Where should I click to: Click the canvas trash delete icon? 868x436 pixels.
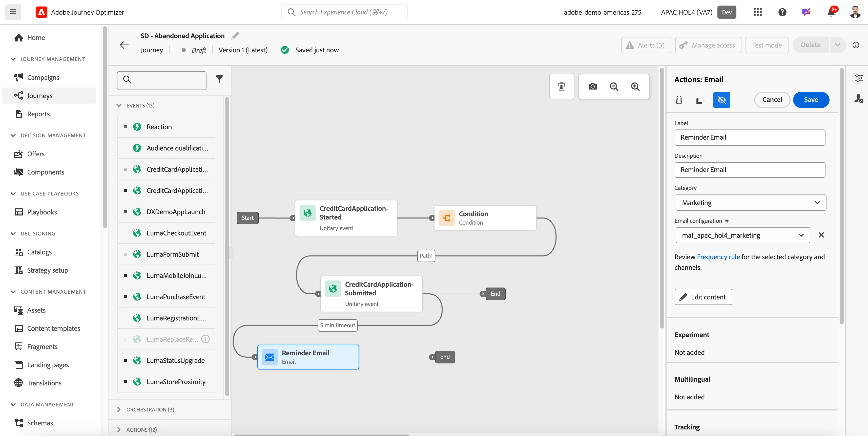pyautogui.click(x=561, y=86)
